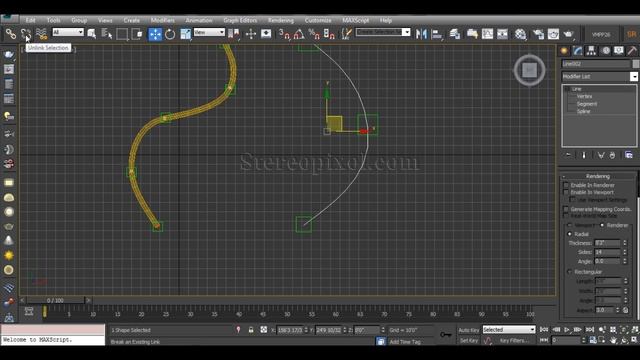Select Segment sub-object level in stack

coord(587,104)
